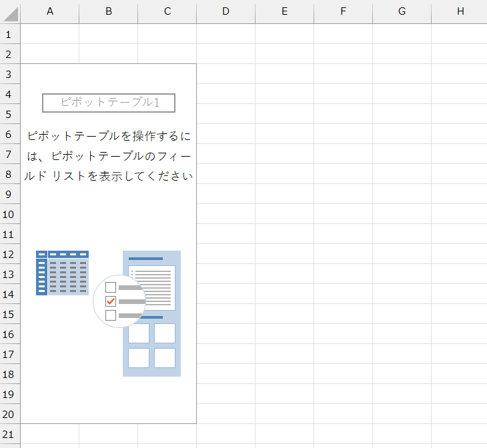
Task: Click cell G12
Action: click(x=402, y=254)
